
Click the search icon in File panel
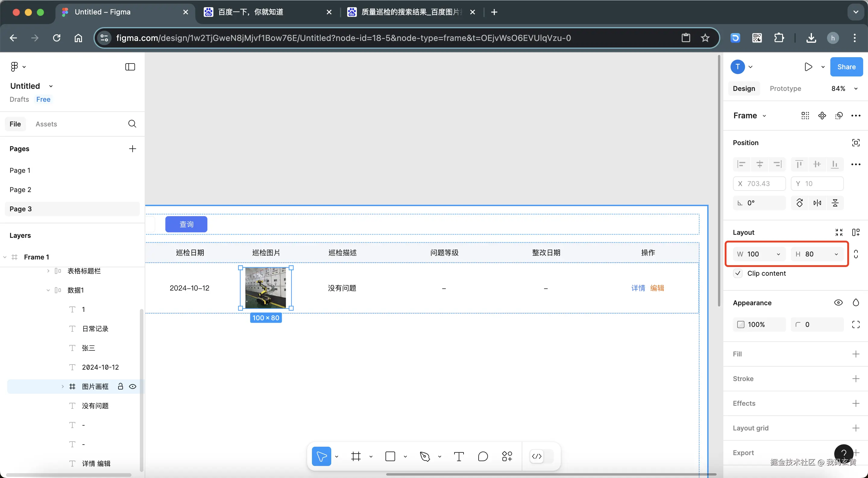tap(132, 124)
